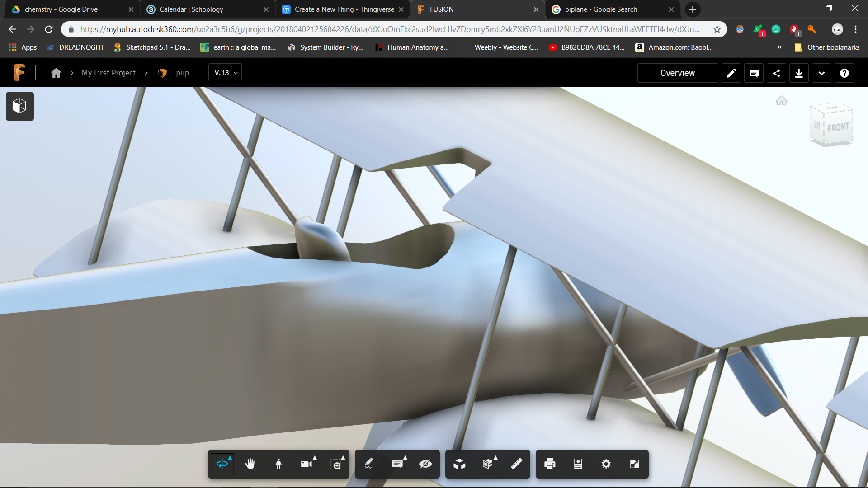Image resolution: width=868 pixels, height=488 pixels.
Task: Click the Zoom window tool
Action: click(x=335, y=464)
